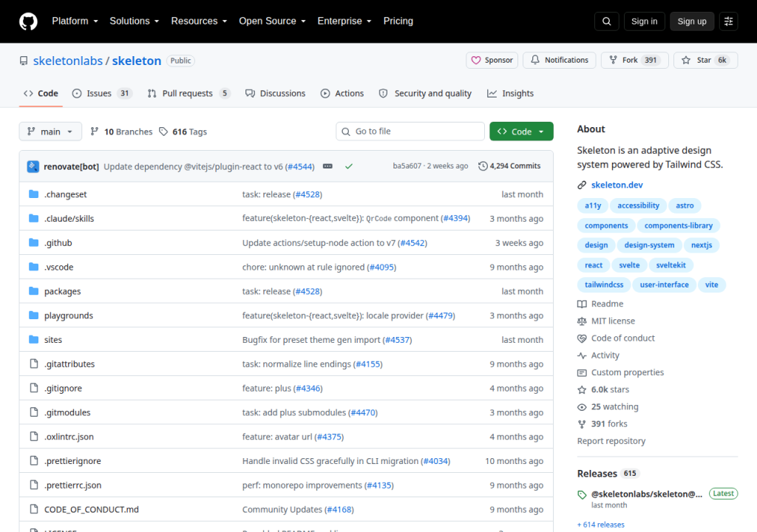Open the Releases 615 heading link
The height and width of the screenshot is (532, 757).
[x=608, y=474]
